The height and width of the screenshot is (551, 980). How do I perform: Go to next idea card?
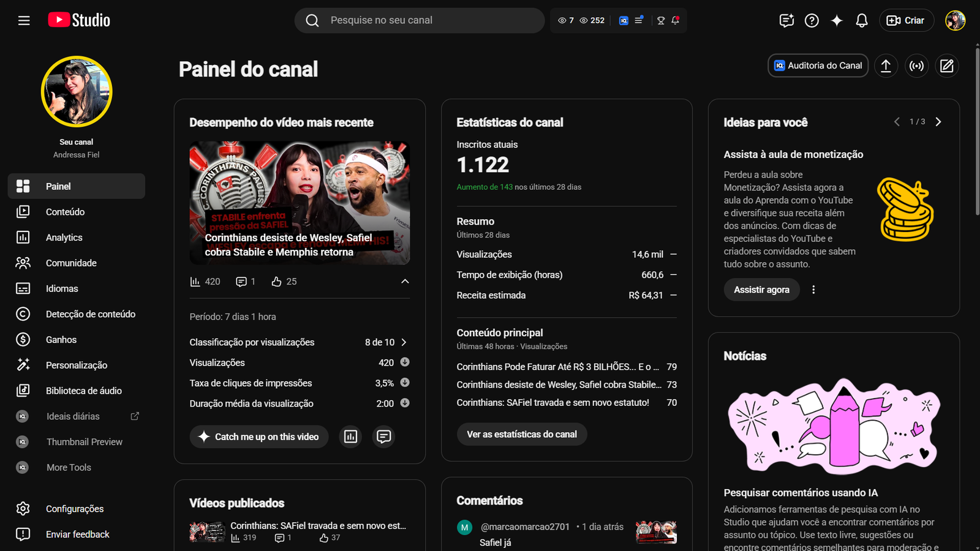tap(938, 122)
